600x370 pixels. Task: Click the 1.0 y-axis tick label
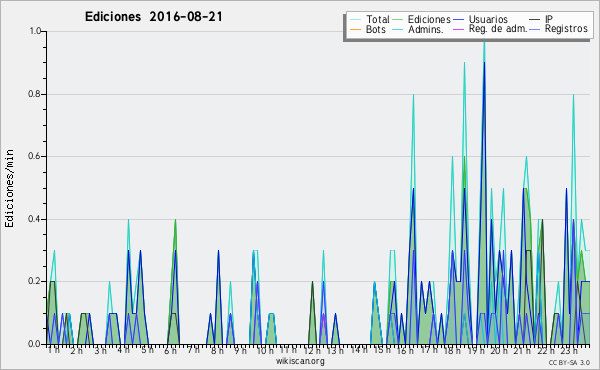(35, 31)
